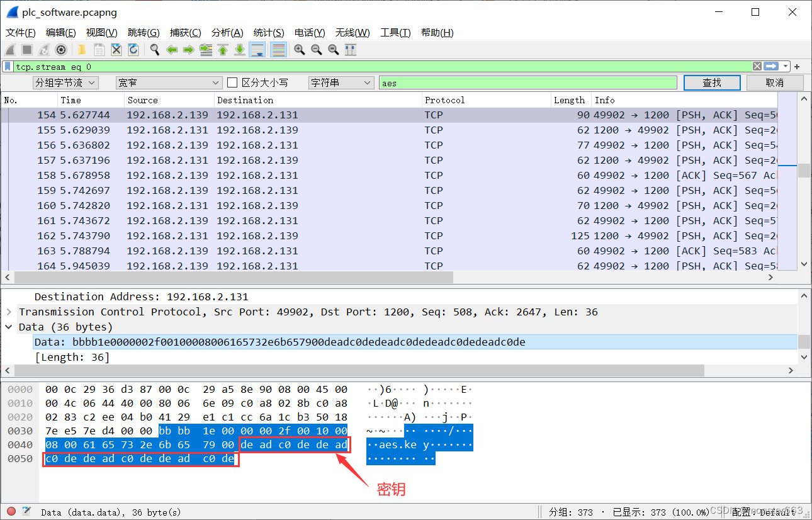Expand Transmission Control Protocol tree node
The height and width of the screenshot is (520, 812).
(9, 312)
